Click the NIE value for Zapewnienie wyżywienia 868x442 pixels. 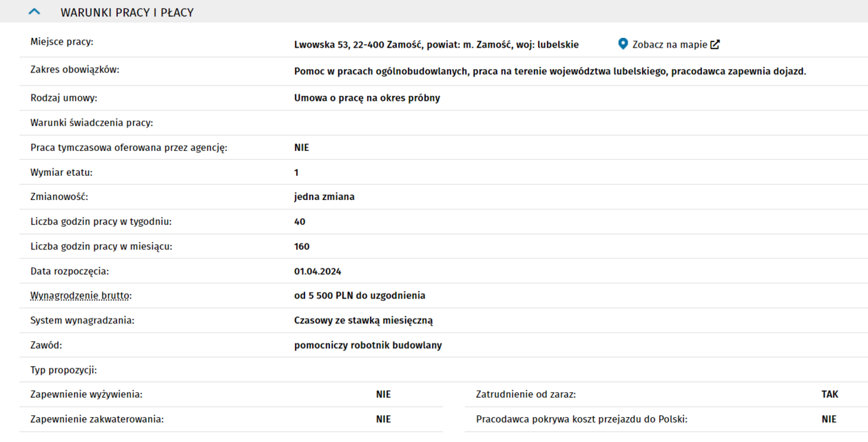pos(383,394)
